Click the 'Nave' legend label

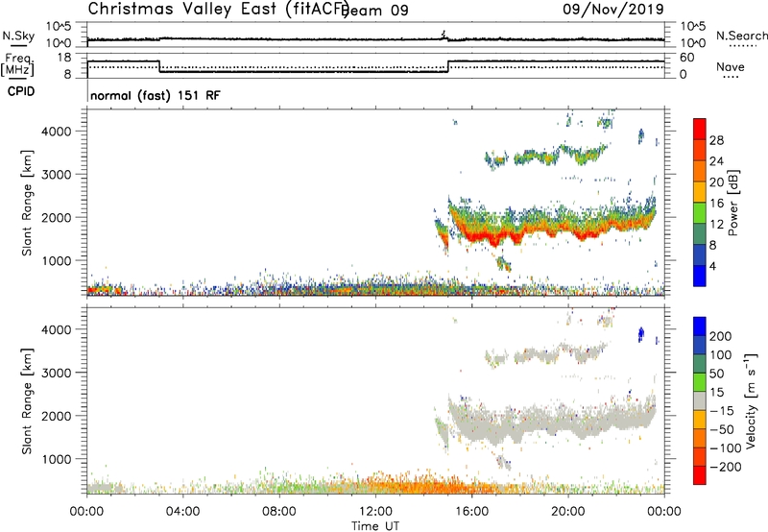[x=731, y=66]
